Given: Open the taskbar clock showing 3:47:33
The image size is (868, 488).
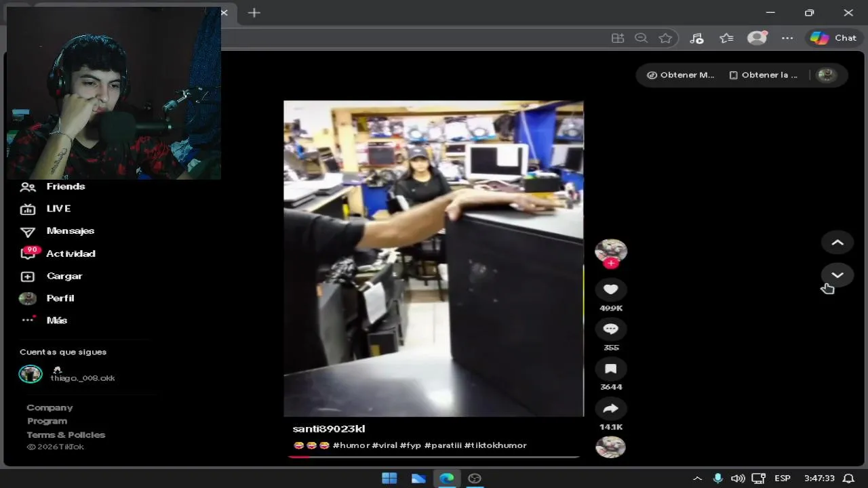Looking at the screenshot, I should tap(819, 479).
